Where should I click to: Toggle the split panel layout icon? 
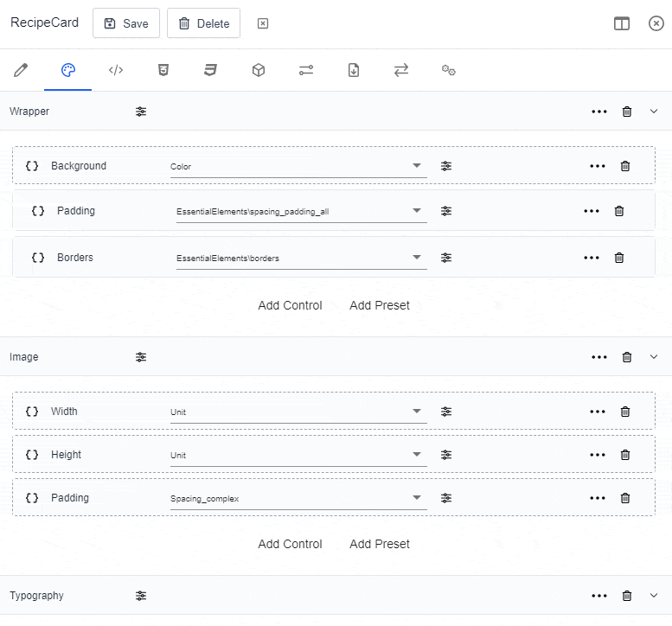coord(622,23)
